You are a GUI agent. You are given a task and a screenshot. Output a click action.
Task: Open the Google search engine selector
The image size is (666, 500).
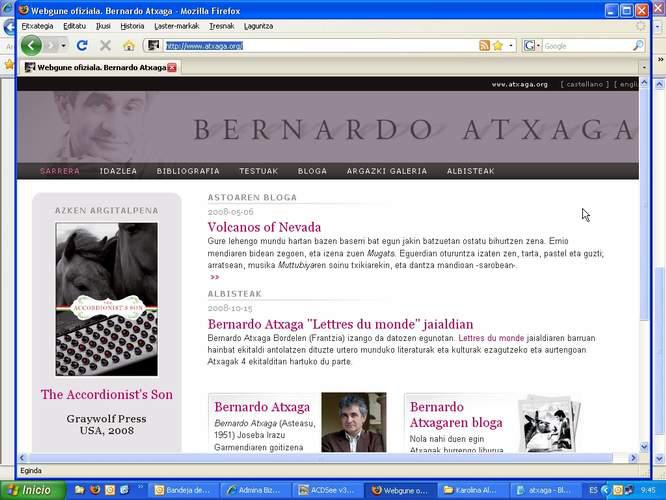pyautogui.click(x=532, y=45)
